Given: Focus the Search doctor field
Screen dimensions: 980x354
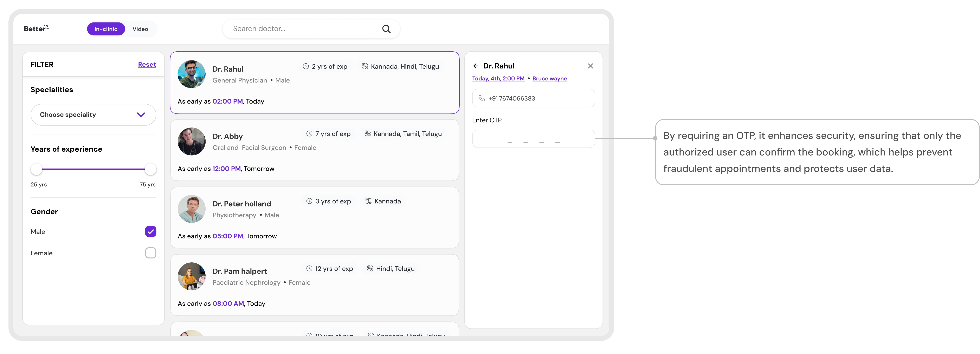Looking at the screenshot, I should click(311, 29).
